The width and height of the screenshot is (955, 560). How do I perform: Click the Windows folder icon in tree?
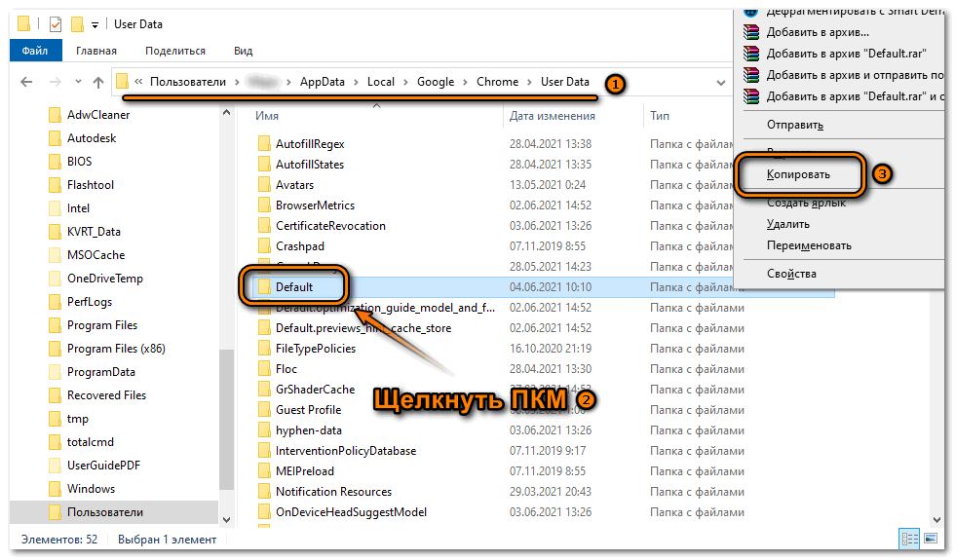pyautogui.click(x=55, y=489)
